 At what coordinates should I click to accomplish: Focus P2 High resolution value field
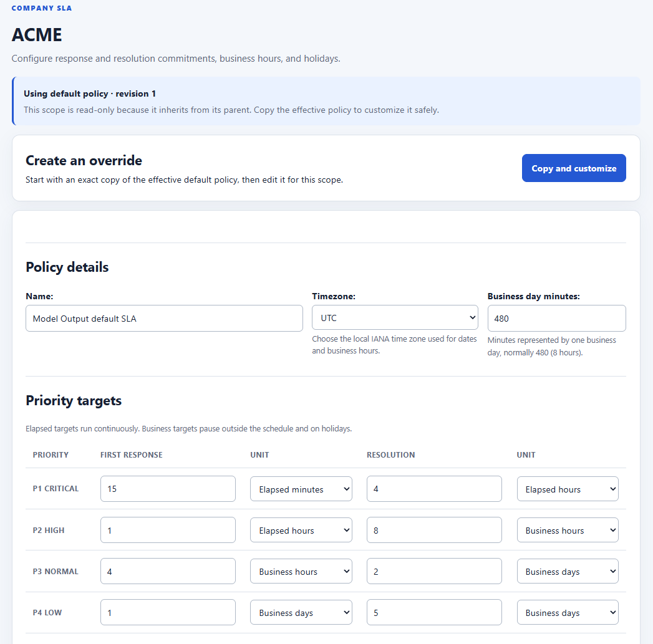pyautogui.click(x=434, y=530)
